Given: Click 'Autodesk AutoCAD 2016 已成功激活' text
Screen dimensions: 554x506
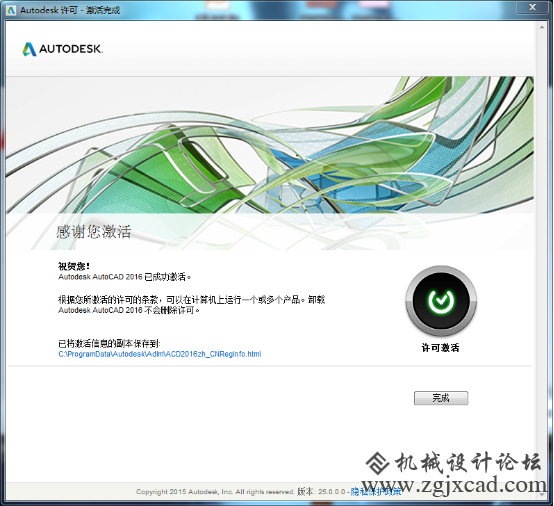Looking at the screenshot, I should point(125,277).
